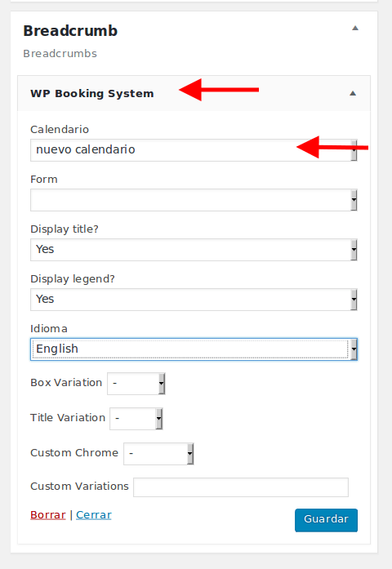Click the Custom Variations text field
The width and height of the screenshot is (392, 569).
coord(241,487)
